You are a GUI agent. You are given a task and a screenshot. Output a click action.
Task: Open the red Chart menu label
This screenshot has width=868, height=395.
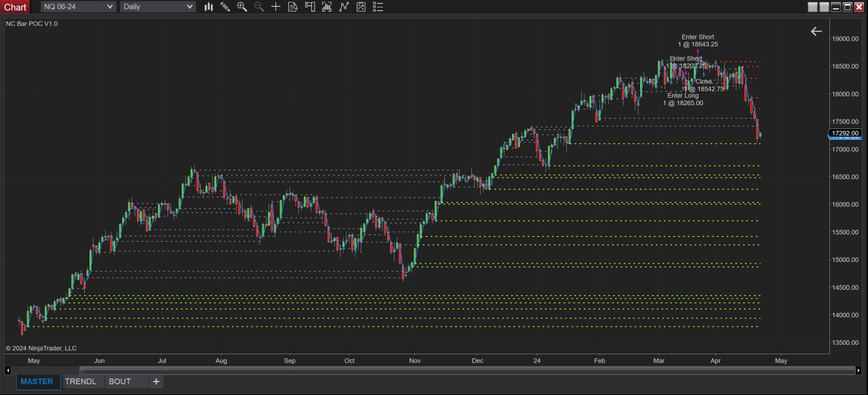click(x=15, y=7)
